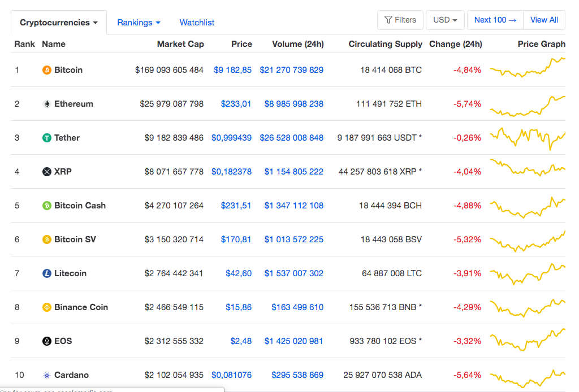Go to Next 100 cryptocurrencies
Viewport: 579px width, 392px height.
click(495, 20)
